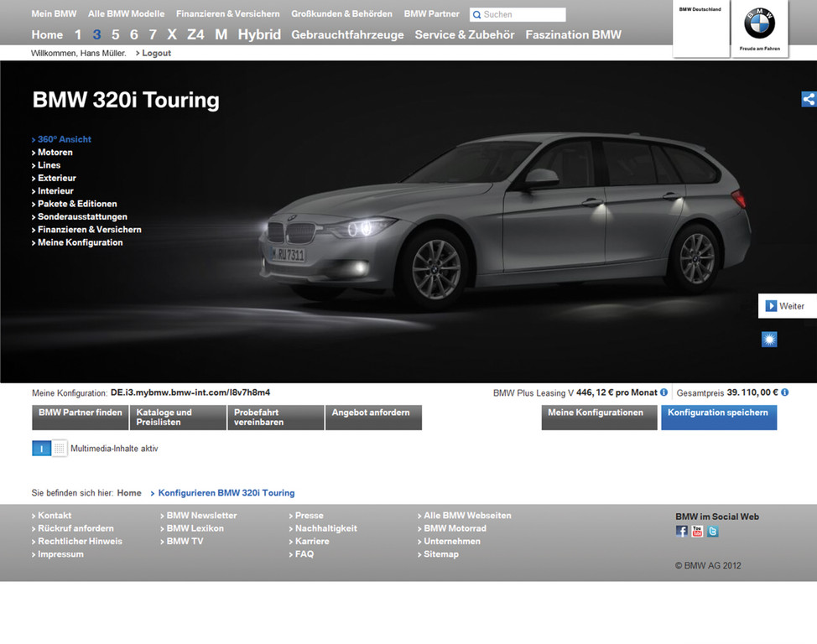The height and width of the screenshot is (644, 817).
Task: Open Großkunden & Behörden menu
Action: point(341,14)
